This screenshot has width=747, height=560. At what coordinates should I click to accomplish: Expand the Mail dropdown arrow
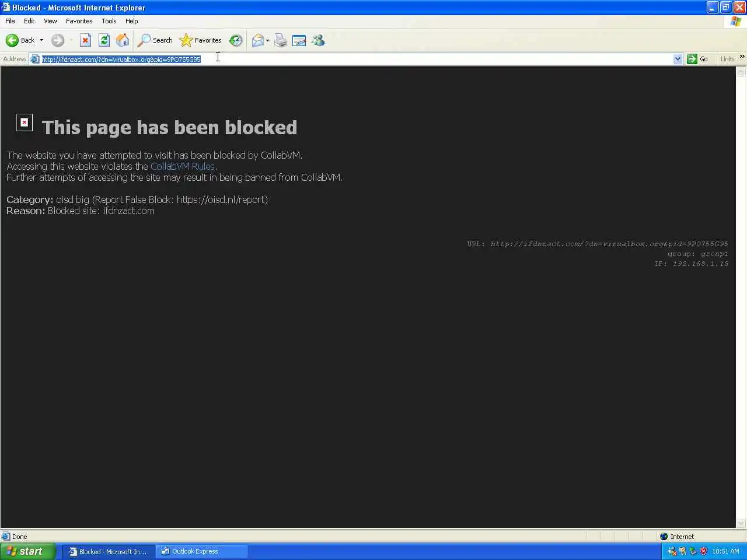pos(267,40)
